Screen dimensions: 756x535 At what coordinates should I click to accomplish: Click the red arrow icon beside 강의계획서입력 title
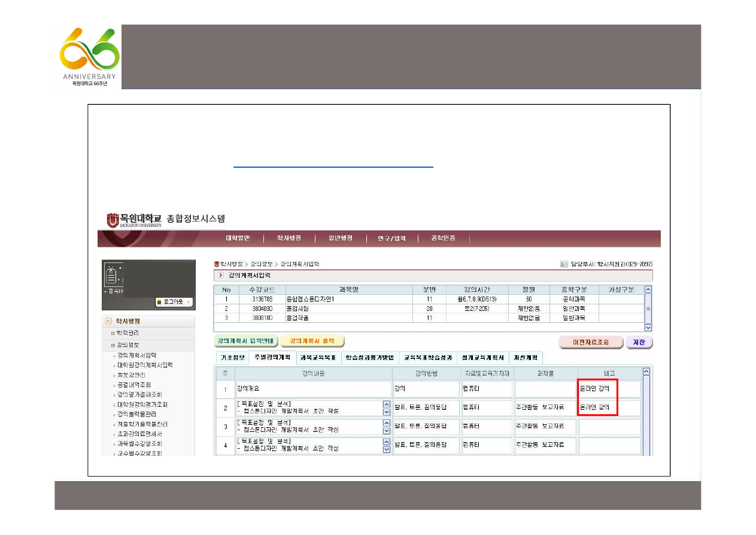[220, 275]
